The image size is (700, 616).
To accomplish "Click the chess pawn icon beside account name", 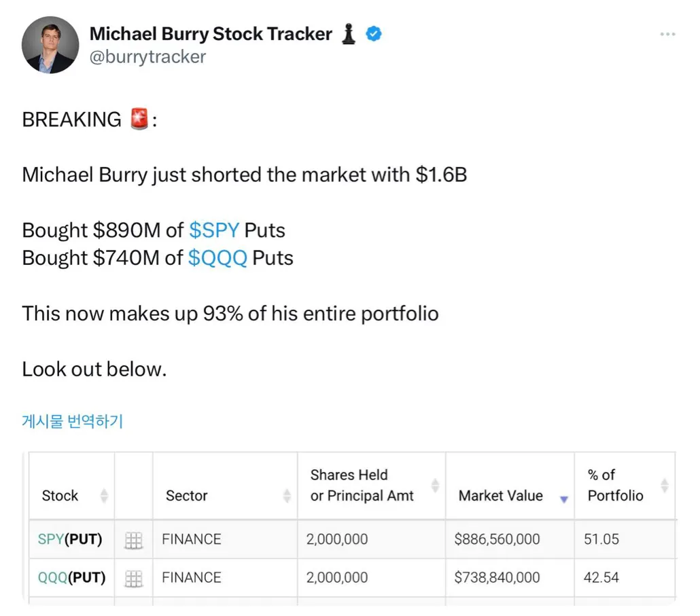I will 349,33.
